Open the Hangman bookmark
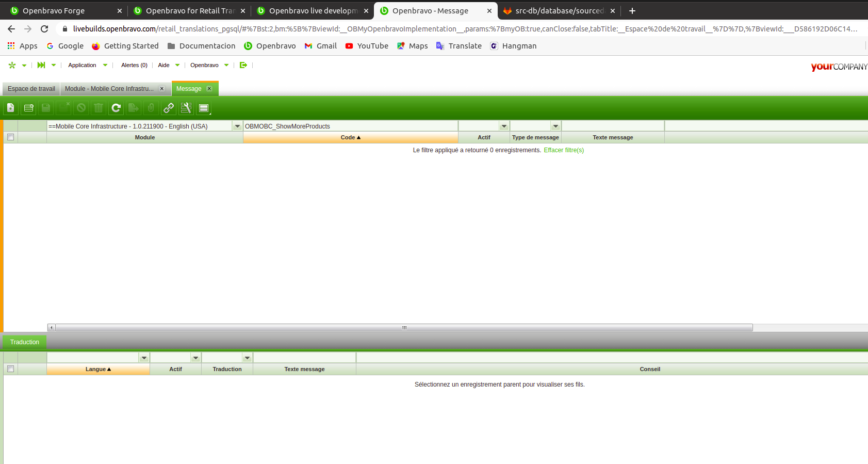Image resolution: width=868 pixels, height=464 pixels. click(513, 46)
